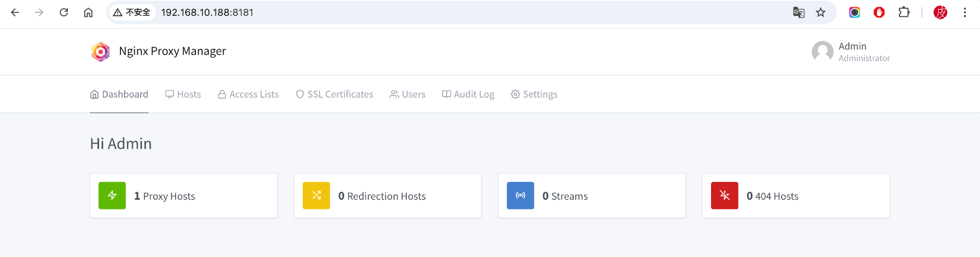980x257 pixels.
Task: Click the Admin user avatar icon
Action: tap(822, 52)
